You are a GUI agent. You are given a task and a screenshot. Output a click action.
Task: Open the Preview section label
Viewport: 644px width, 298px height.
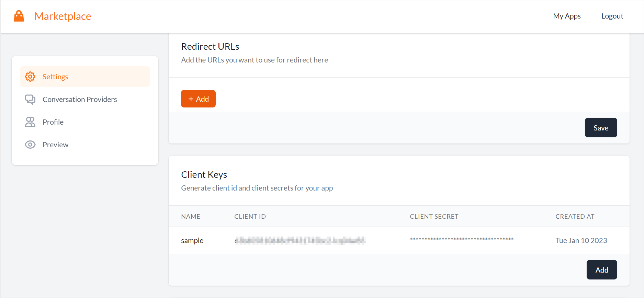click(55, 145)
